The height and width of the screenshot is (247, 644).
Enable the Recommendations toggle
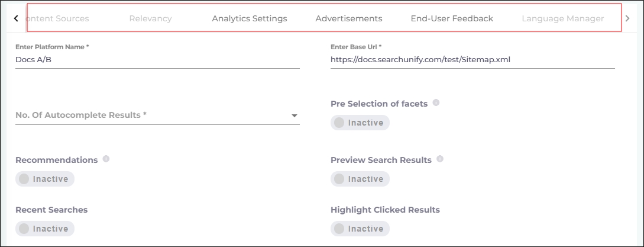(x=45, y=179)
